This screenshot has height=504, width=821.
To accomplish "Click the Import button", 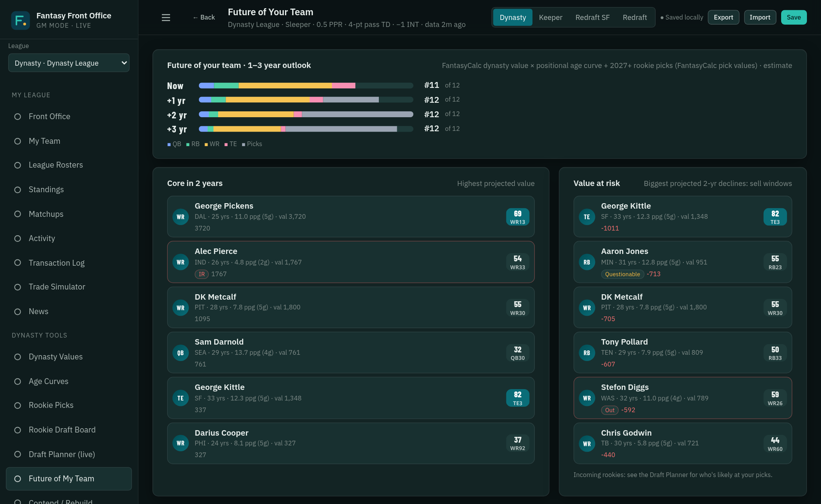I will [760, 17].
